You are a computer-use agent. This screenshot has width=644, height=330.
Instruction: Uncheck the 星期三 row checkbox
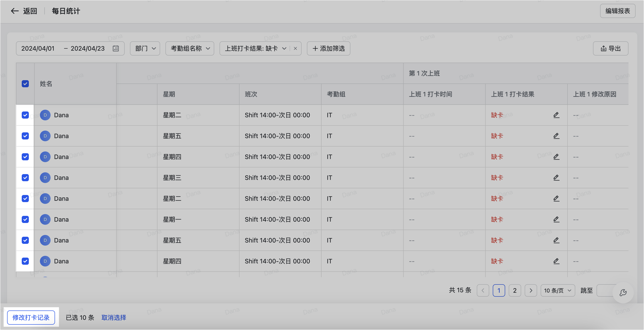pos(25,178)
